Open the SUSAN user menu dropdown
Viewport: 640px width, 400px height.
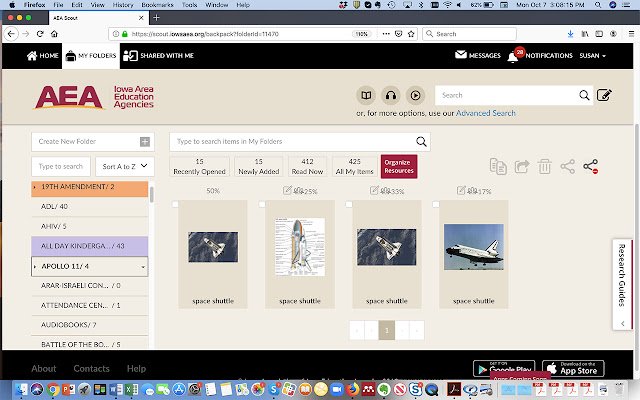[x=592, y=56]
